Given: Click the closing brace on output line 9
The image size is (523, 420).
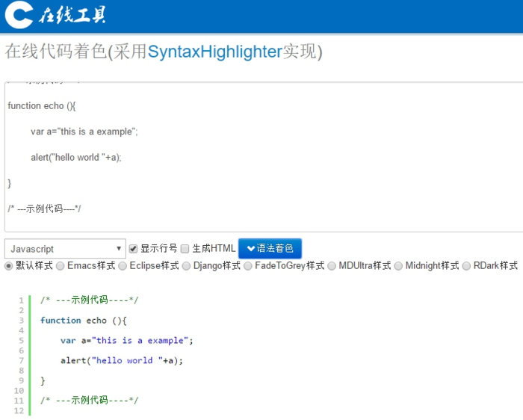Looking at the screenshot, I should [x=43, y=380].
